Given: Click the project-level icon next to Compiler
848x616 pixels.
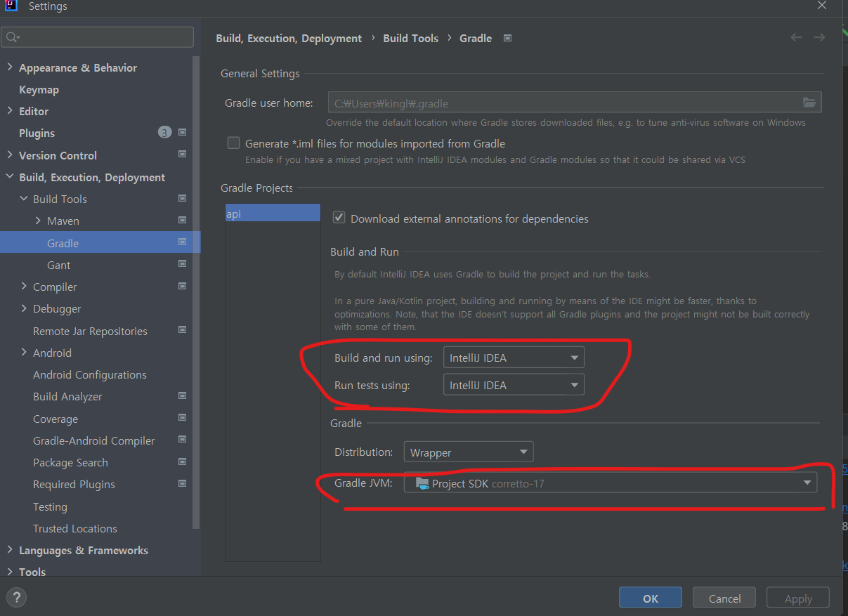Looking at the screenshot, I should [183, 287].
